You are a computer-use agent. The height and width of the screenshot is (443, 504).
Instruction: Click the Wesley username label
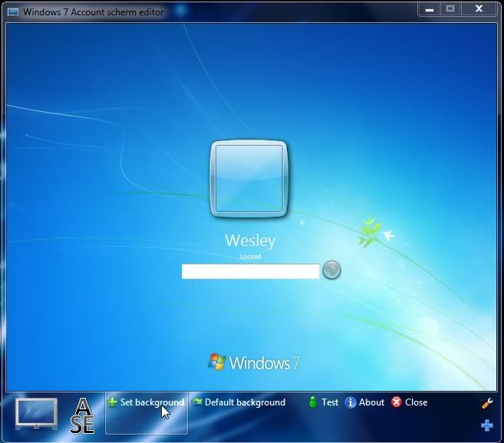click(x=250, y=241)
